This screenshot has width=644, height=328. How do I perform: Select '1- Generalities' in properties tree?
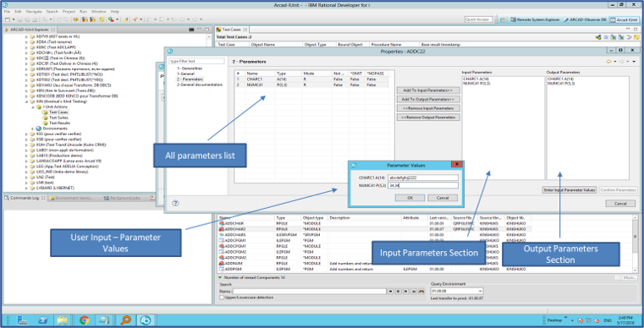pos(190,68)
